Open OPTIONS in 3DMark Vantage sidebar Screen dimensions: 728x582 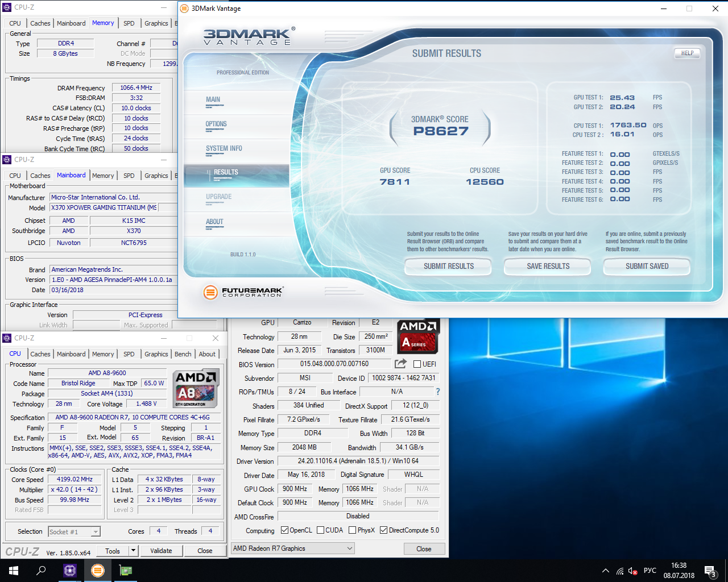point(216,124)
